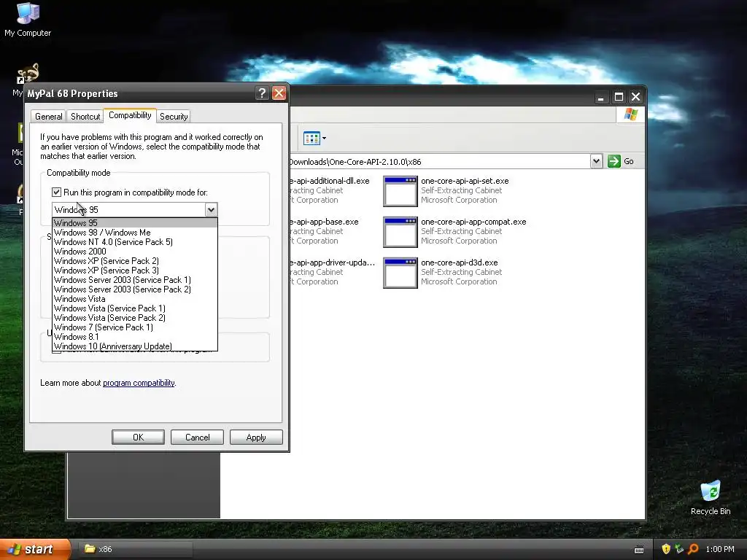Click the OK button
747x560 pixels.
(x=138, y=437)
